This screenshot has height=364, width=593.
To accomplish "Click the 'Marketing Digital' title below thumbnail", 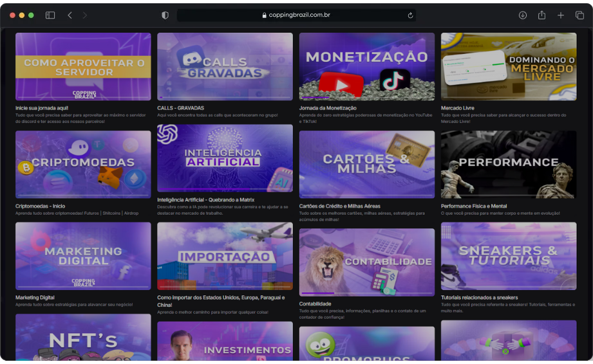I will 35,298.
